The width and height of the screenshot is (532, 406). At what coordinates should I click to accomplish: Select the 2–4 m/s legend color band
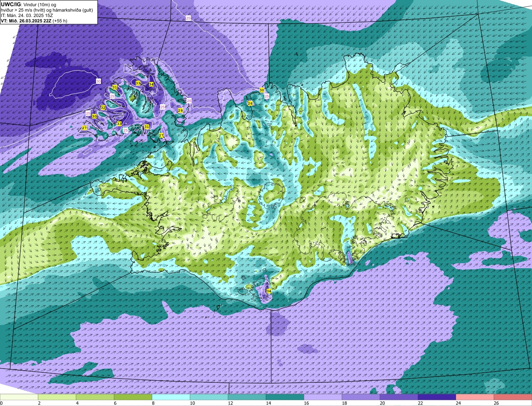pos(57,397)
